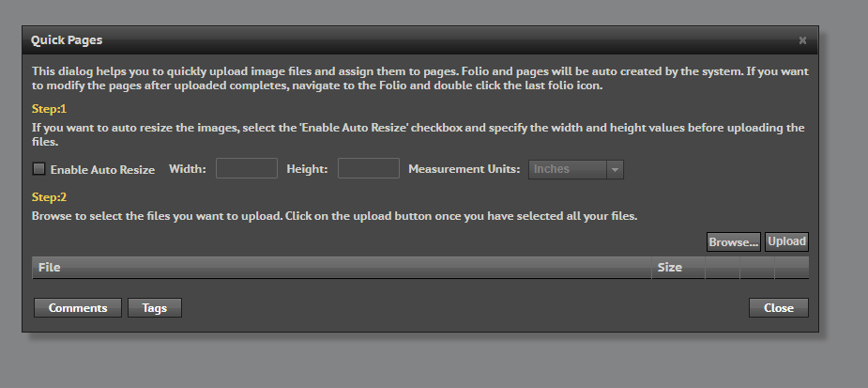Click the 'Width:' label
The image size is (868, 388).
187,168
